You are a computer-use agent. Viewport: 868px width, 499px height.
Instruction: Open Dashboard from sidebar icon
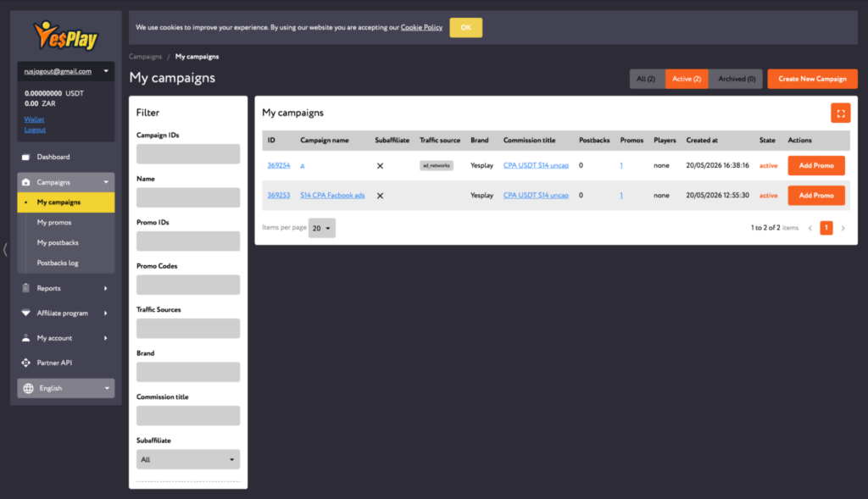tap(25, 157)
